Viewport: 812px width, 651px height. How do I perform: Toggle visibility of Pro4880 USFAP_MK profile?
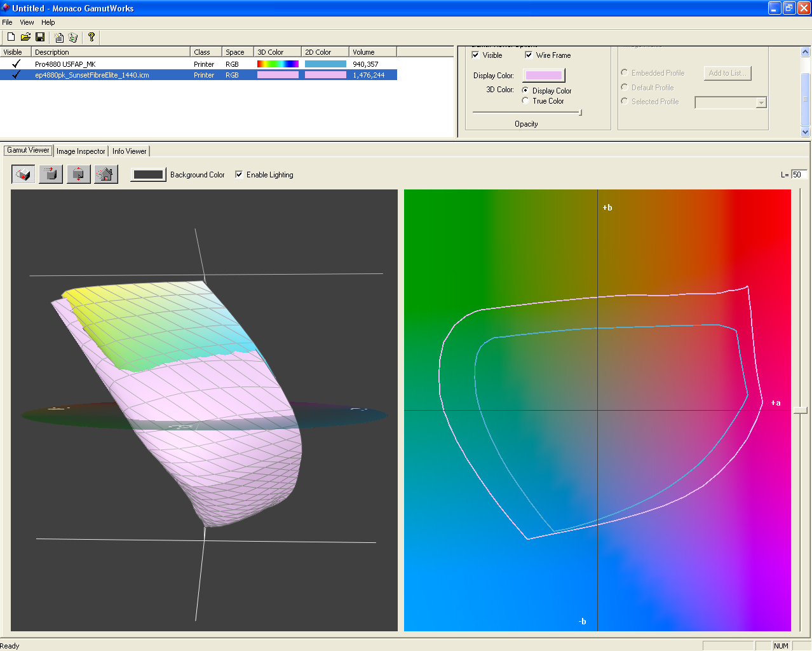coord(16,64)
